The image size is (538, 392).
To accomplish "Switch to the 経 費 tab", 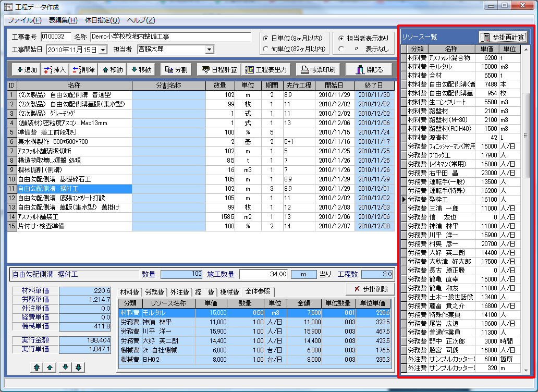I will [204, 292].
